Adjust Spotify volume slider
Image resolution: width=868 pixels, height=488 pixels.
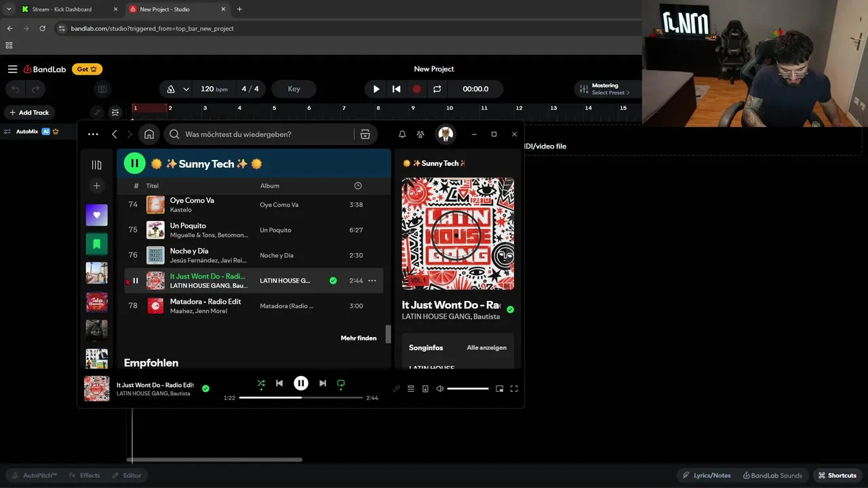pyautogui.click(x=468, y=388)
